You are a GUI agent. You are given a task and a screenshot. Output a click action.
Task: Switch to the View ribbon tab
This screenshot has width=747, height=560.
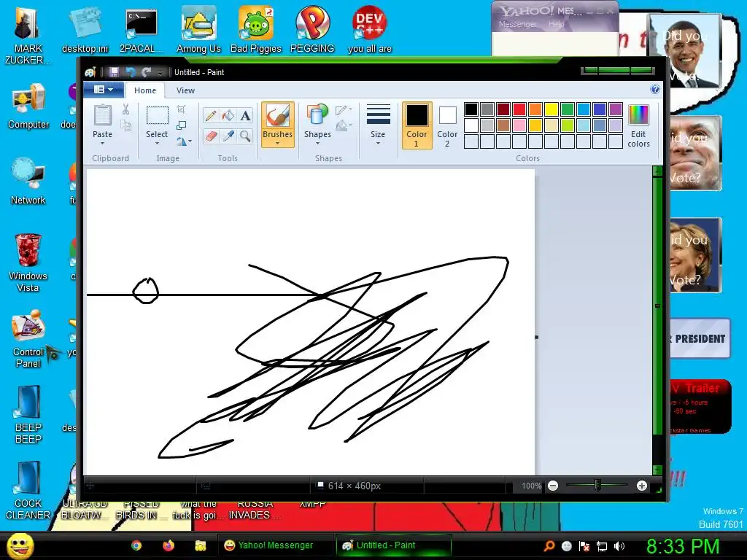(185, 90)
